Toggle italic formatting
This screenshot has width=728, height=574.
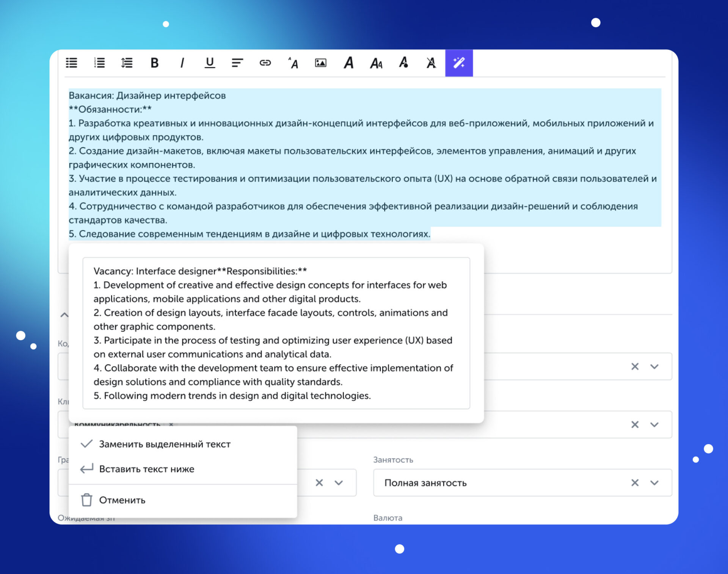182,63
